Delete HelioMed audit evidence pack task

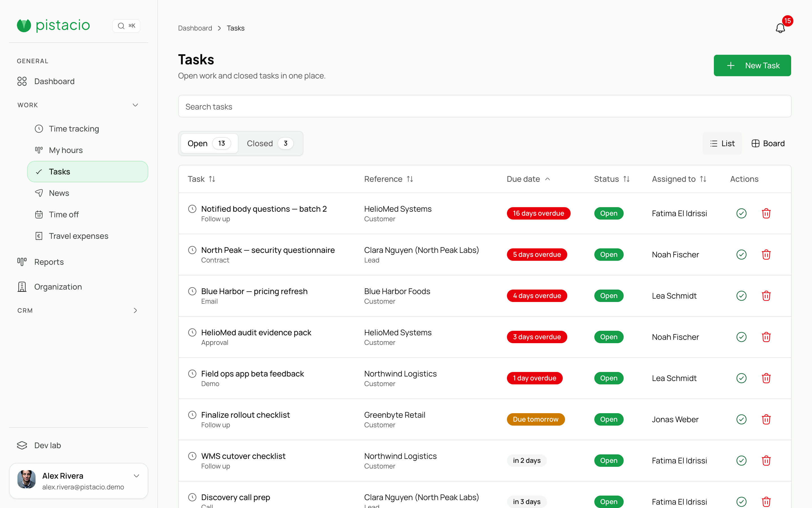coord(766,337)
